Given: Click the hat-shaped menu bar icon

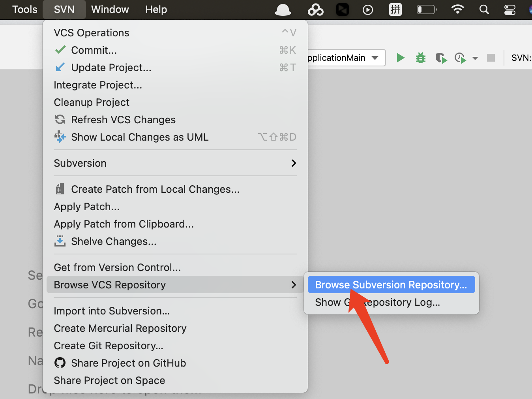Looking at the screenshot, I should [283, 9].
